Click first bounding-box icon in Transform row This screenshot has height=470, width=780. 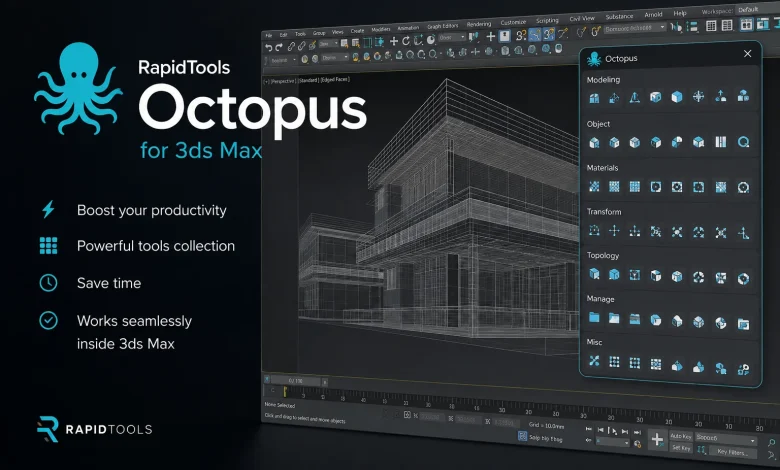594,230
